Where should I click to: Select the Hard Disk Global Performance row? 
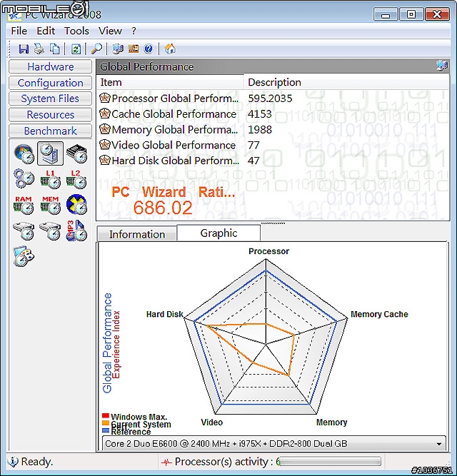273,161
